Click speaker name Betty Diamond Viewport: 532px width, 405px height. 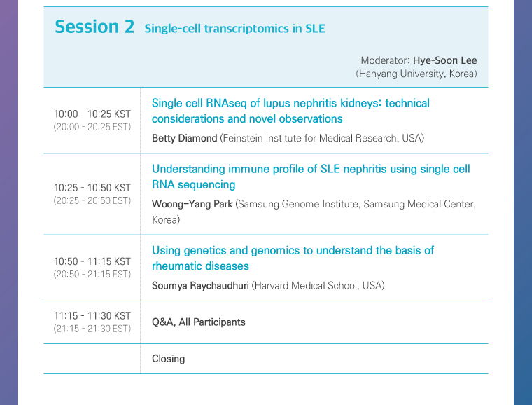185,138
